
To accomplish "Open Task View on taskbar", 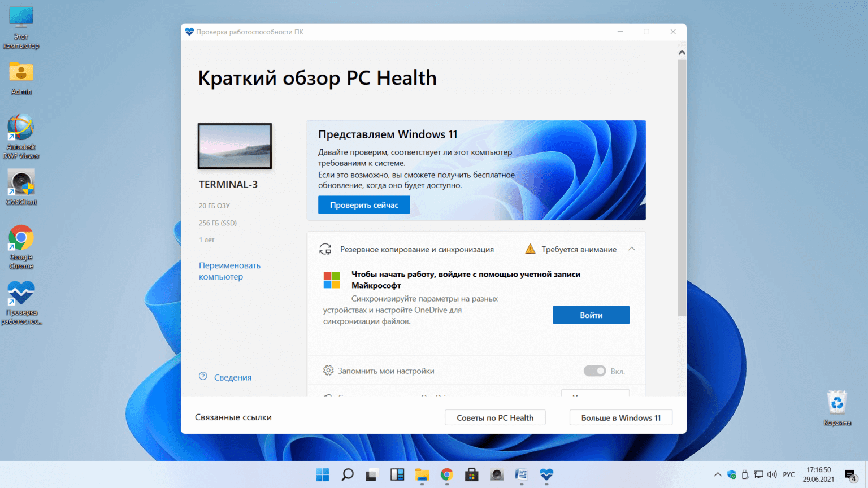I will point(372,474).
